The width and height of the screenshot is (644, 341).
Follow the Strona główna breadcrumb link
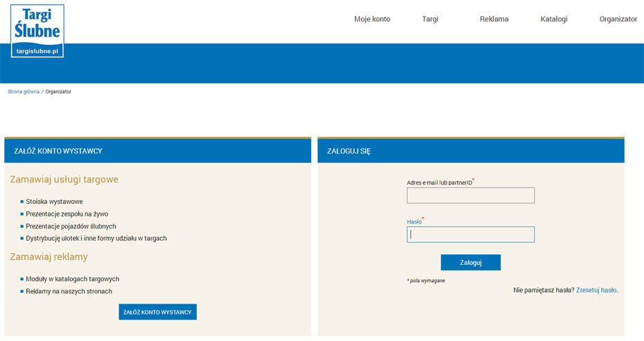tap(24, 91)
